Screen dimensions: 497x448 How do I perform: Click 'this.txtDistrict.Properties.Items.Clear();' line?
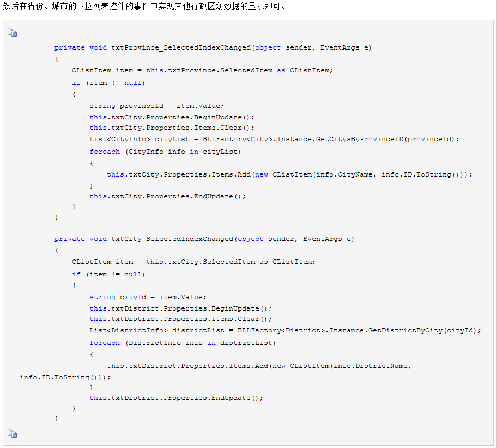coord(181,319)
